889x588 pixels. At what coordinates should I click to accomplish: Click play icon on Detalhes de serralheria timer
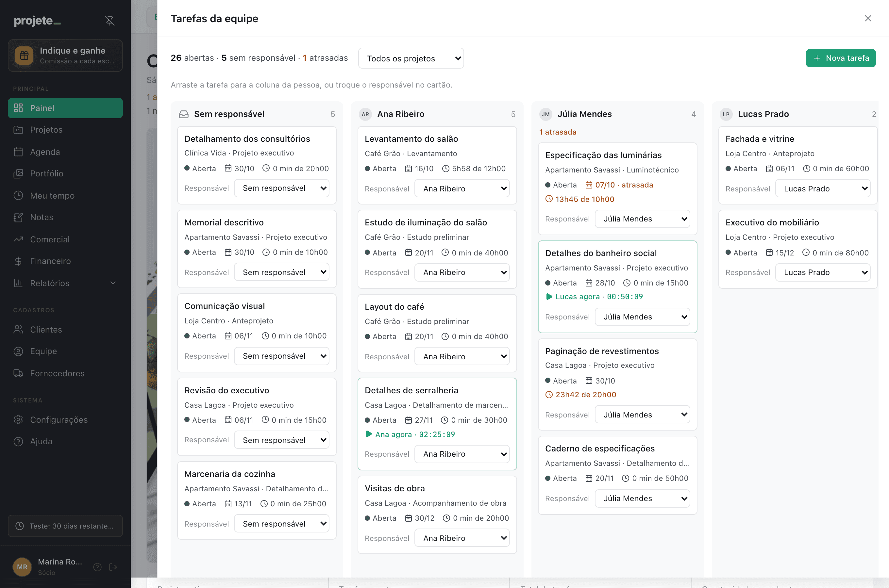[369, 434]
